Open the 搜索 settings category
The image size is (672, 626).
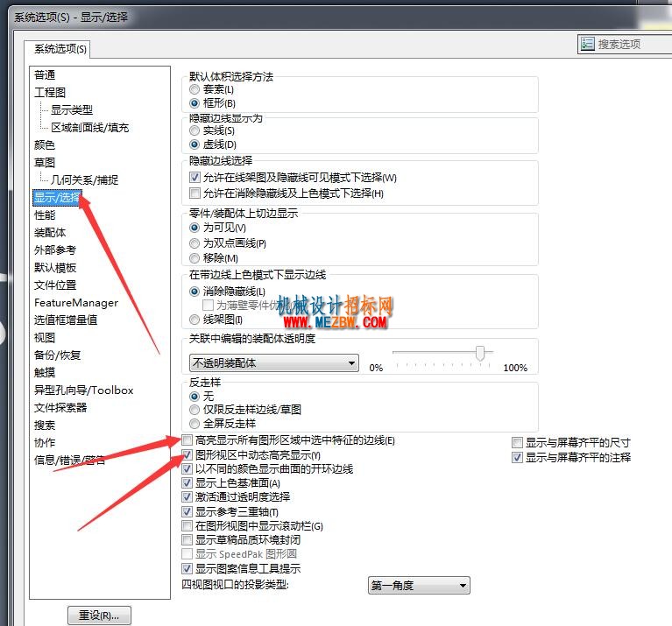45,426
